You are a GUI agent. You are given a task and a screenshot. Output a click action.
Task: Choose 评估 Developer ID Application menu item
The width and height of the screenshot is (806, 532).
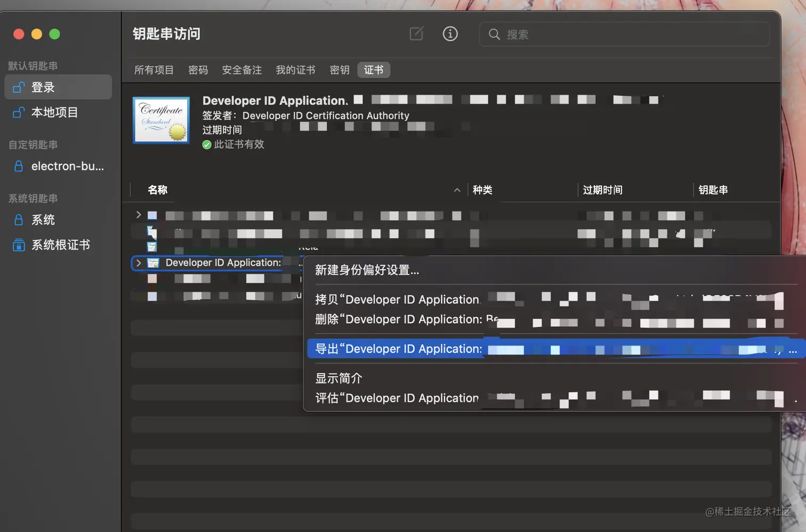(554, 398)
